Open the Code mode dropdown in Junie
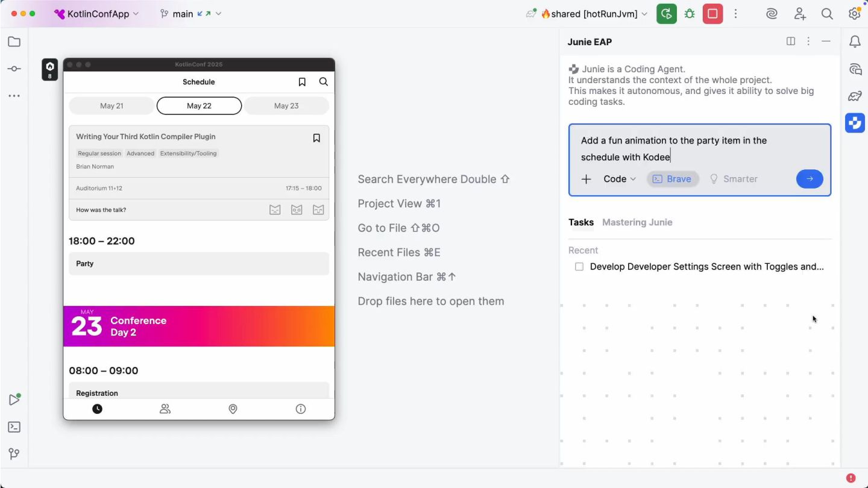This screenshot has height=488, width=868. 620,179
